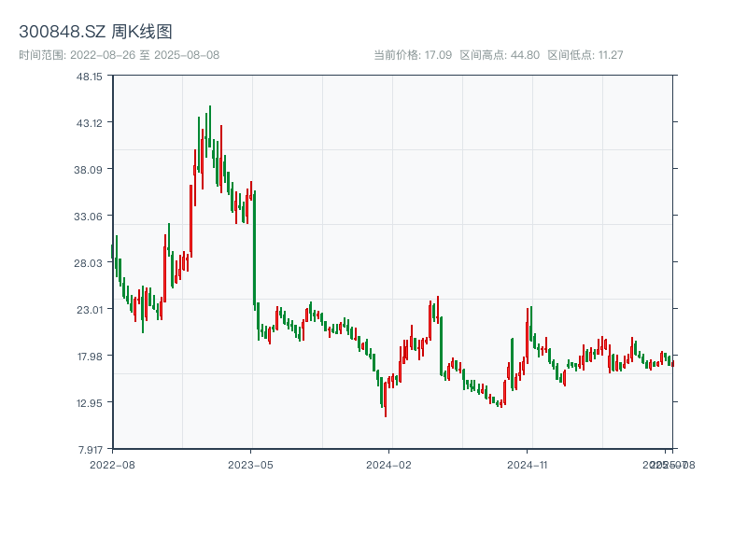Click the lowest red candlestick near 2024-02

[x=386, y=399]
